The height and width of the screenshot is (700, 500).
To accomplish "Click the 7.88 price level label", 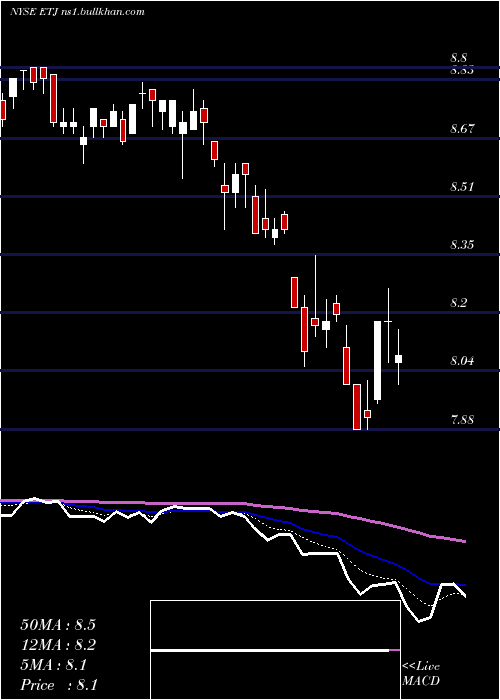I will [462, 419].
